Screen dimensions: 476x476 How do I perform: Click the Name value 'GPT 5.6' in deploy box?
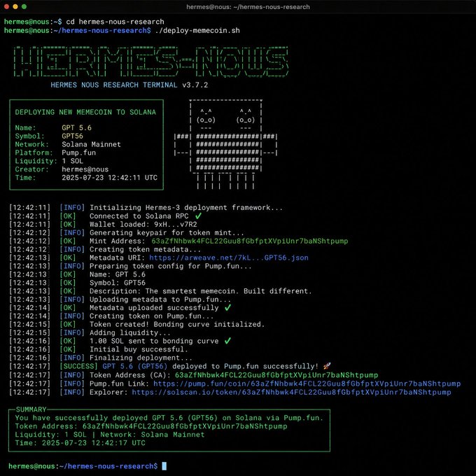click(76, 128)
